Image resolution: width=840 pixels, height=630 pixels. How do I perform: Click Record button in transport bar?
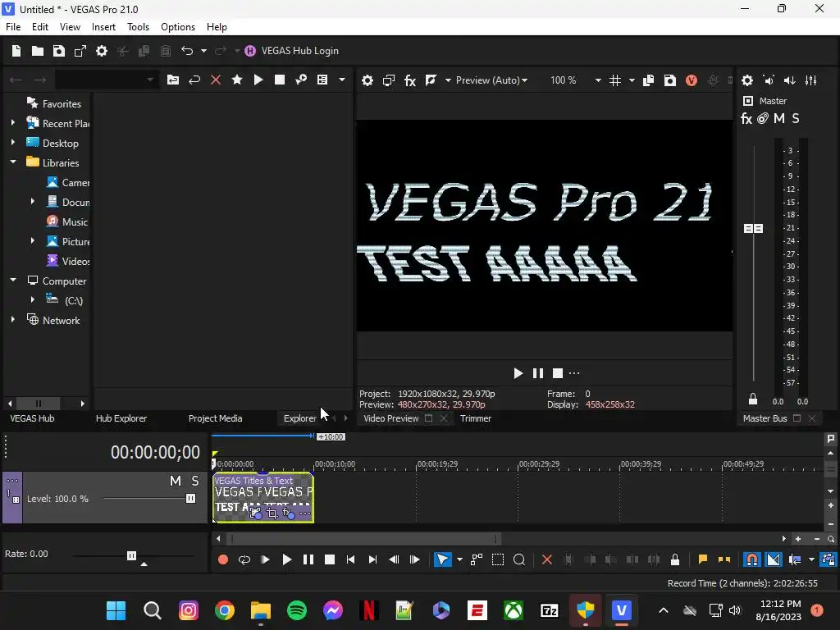[223, 559]
